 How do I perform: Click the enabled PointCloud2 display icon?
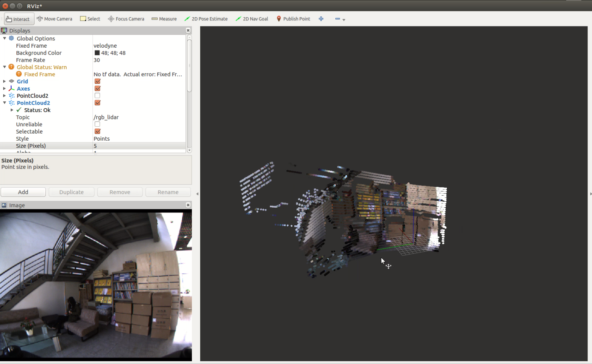coord(11,103)
